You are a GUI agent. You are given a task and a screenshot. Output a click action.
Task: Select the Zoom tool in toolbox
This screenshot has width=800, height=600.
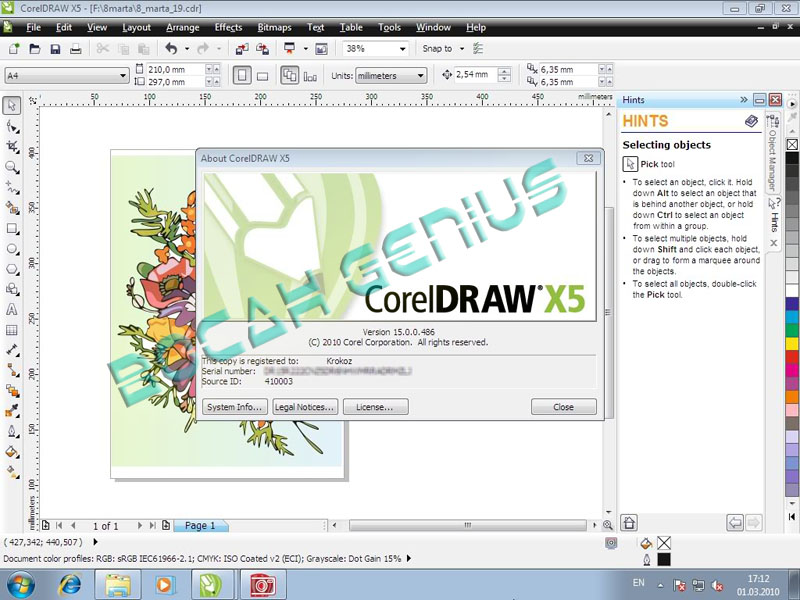click(x=12, y=166)
